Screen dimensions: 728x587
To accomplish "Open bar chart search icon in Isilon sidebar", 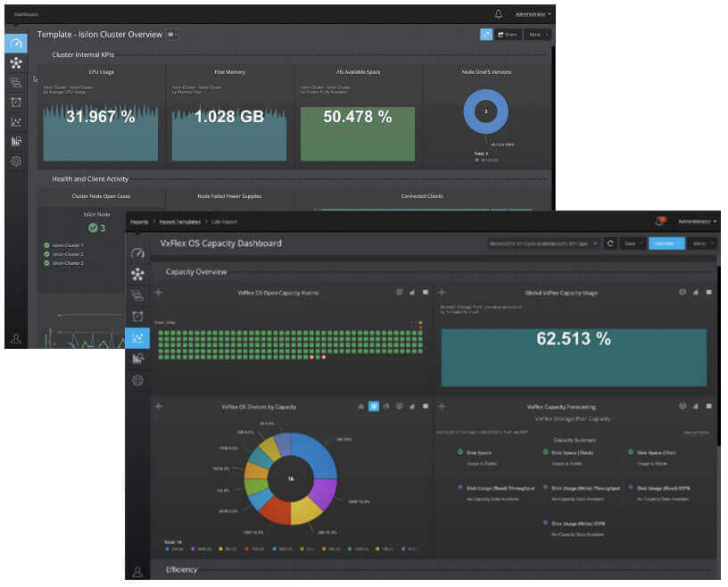I will [16, 141].
